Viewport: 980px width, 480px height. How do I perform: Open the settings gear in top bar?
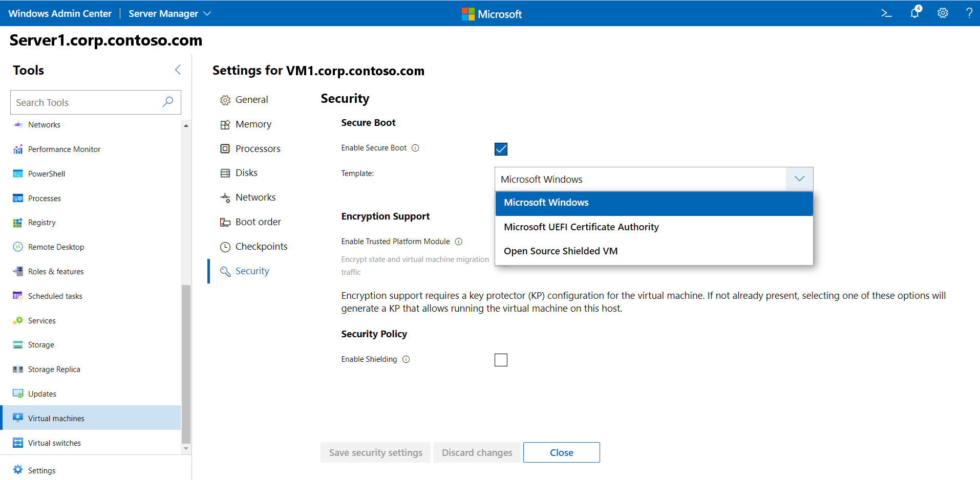click(x=943, y=13)
